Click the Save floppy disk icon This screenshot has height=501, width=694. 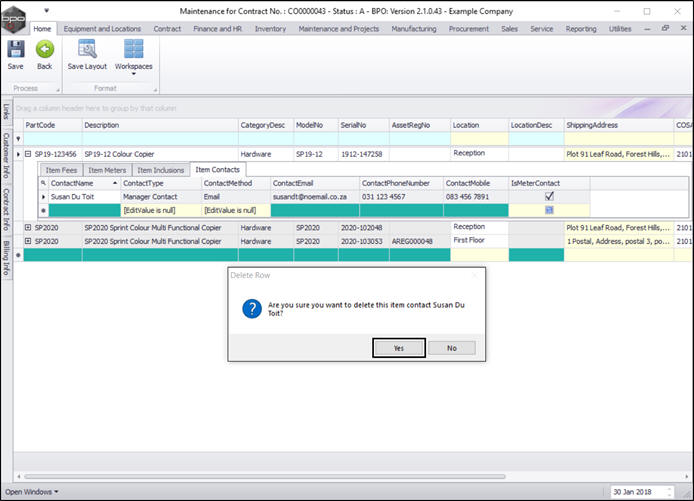(15, 49)
